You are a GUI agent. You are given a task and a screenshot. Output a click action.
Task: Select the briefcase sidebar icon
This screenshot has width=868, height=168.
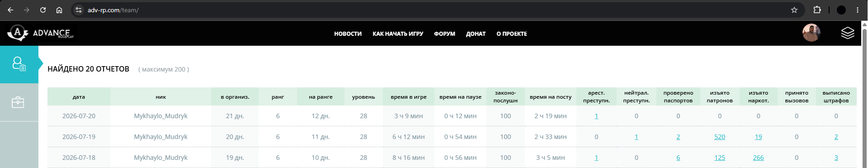point(18,102)
